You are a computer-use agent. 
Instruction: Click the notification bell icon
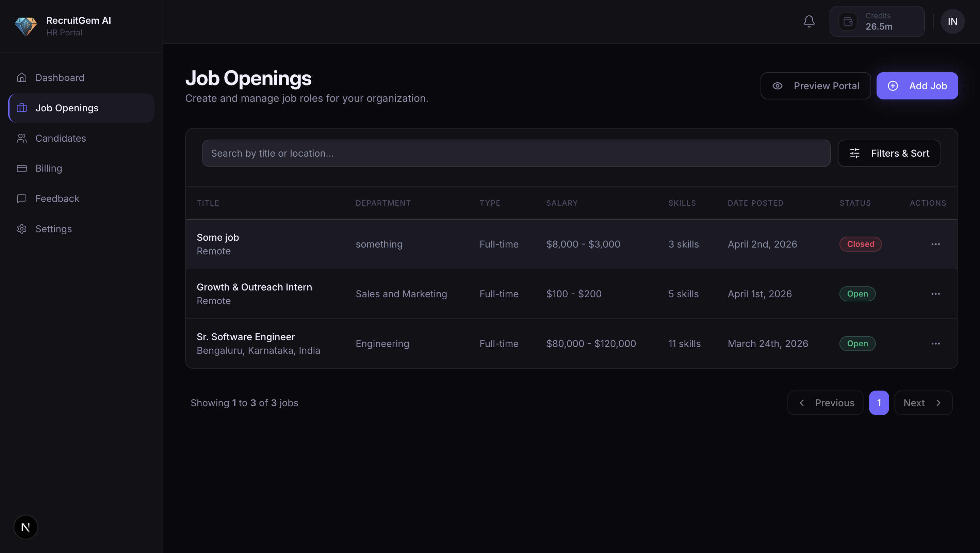[x=809, y=21]
